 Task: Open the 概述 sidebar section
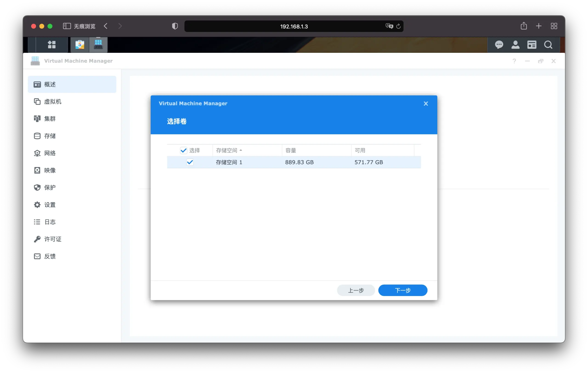[72, 85]
